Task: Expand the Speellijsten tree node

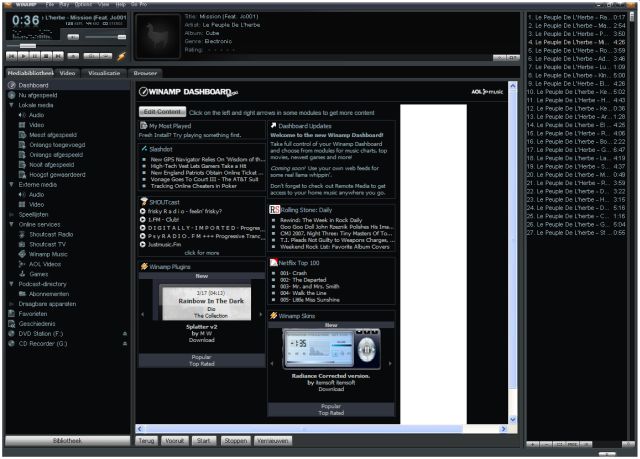Action: pyautogui.click(x=11, y=214)
